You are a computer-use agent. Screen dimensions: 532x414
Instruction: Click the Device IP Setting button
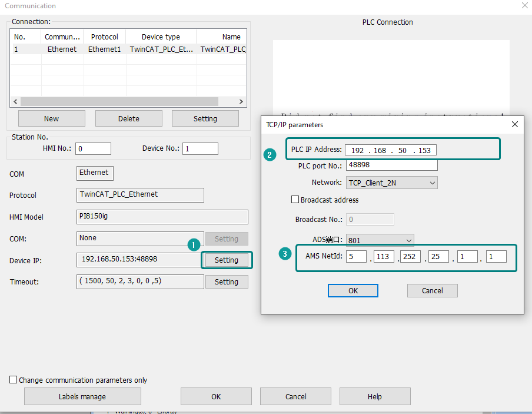pos(227,260)
